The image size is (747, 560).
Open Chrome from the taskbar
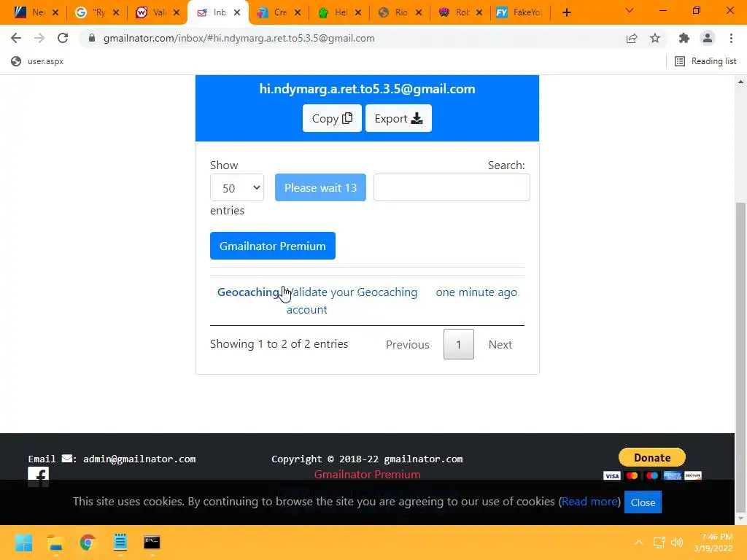click(88, 542)
